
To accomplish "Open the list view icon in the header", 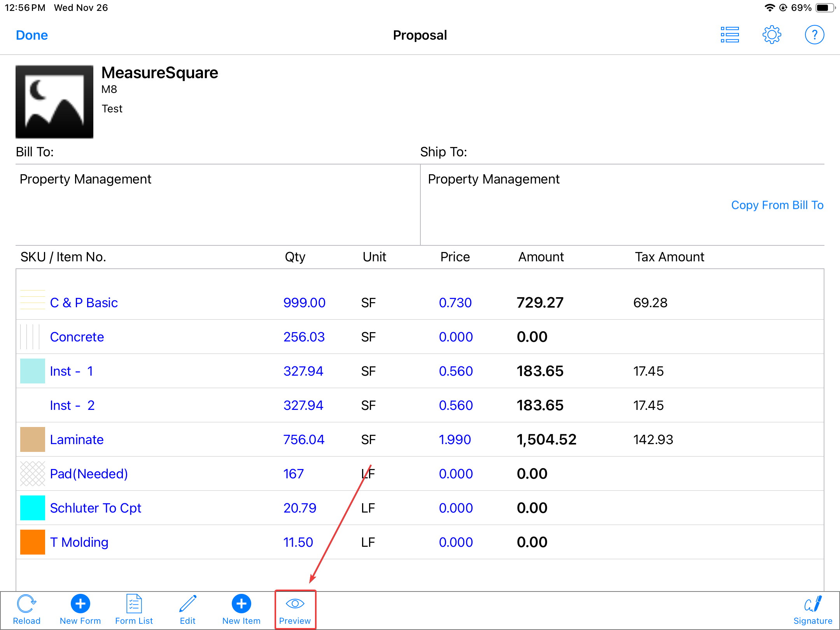I will [x=730, y=35].
